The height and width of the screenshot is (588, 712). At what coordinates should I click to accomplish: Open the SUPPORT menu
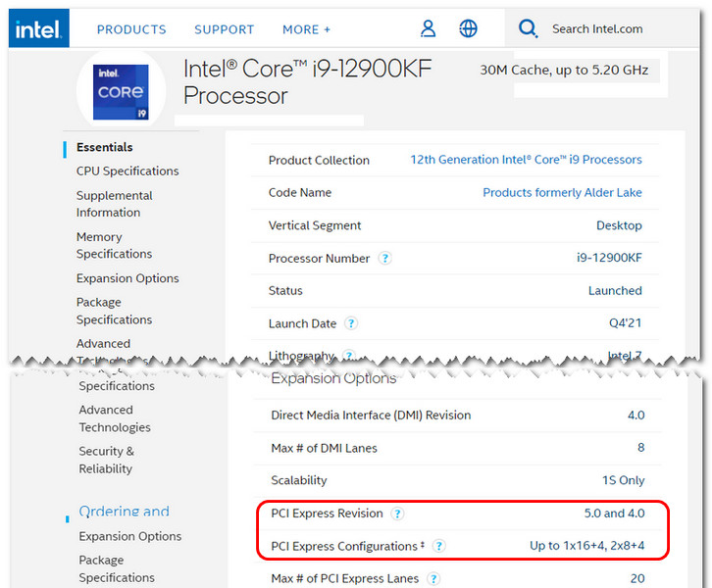(x=225, y=29)
